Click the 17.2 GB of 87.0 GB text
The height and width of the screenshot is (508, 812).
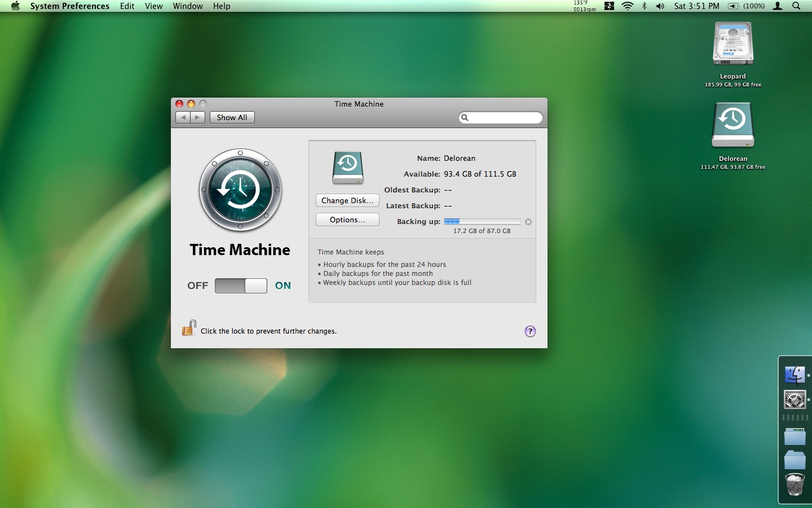[482, 231]
